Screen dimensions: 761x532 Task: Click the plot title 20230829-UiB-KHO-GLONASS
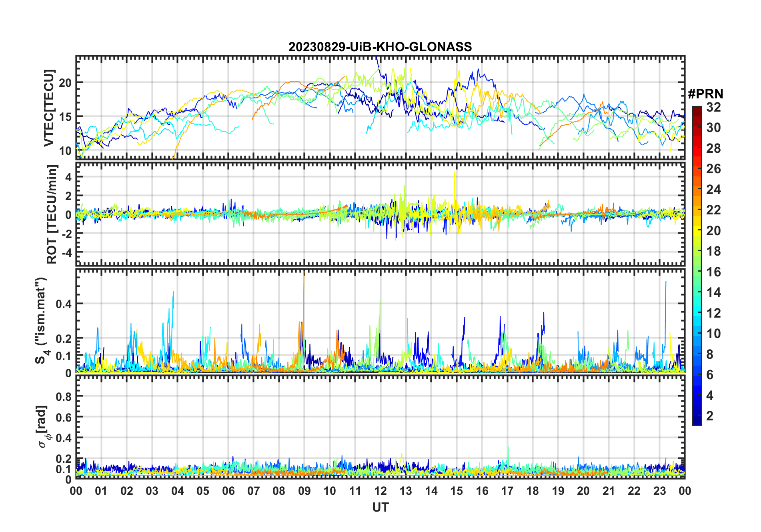pos(380,47)
